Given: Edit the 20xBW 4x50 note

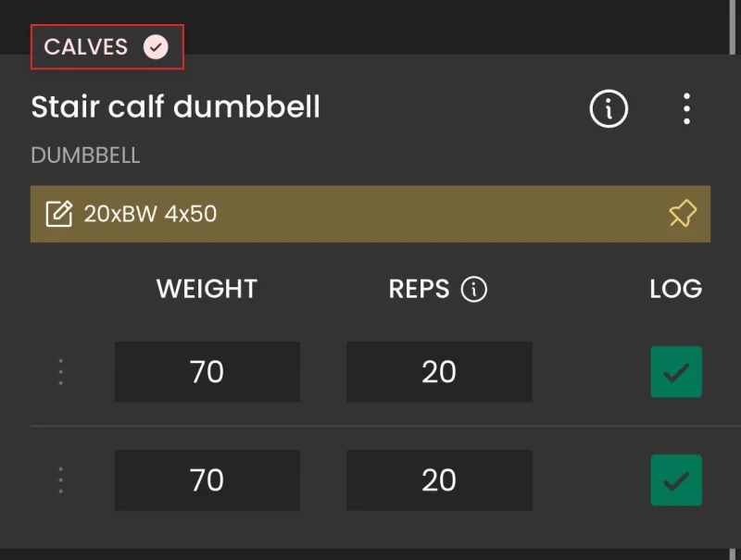Looking at the screenshot, I should [x=59, y=214].
